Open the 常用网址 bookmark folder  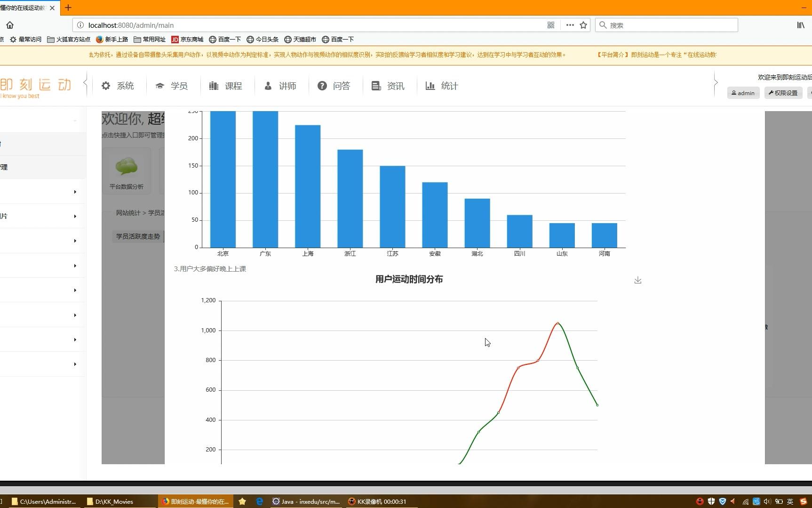150,40
